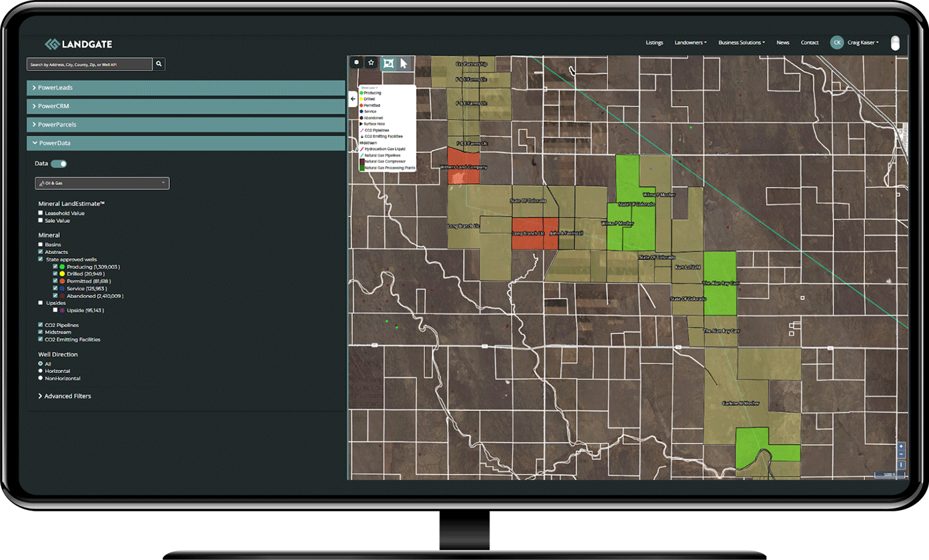Expand Advanced Filters

(x=65, y=396)
